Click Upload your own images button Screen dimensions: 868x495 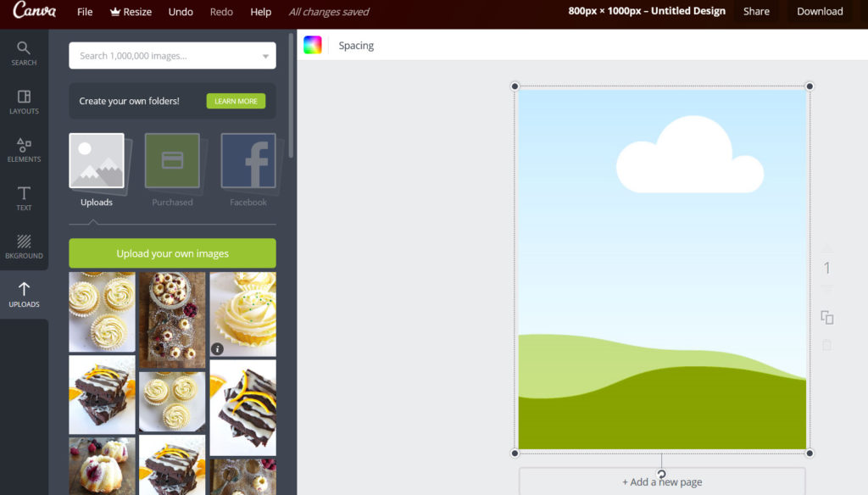172,253
